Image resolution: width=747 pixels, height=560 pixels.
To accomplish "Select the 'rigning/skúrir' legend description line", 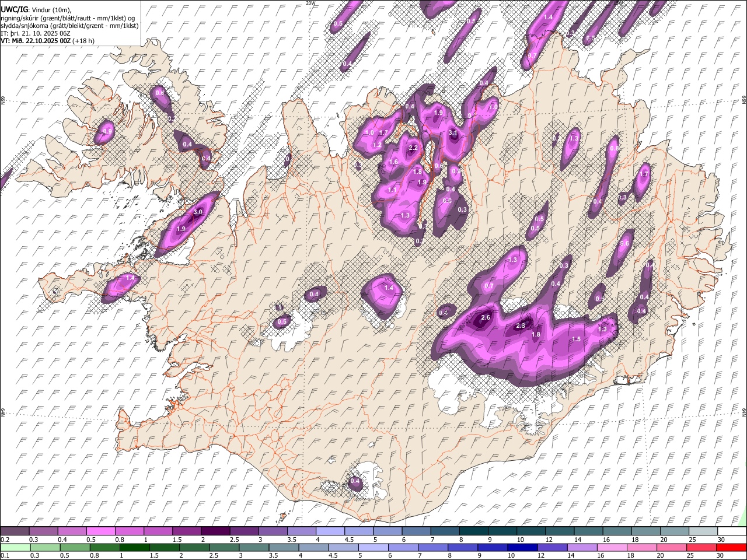I will point(69,17).
